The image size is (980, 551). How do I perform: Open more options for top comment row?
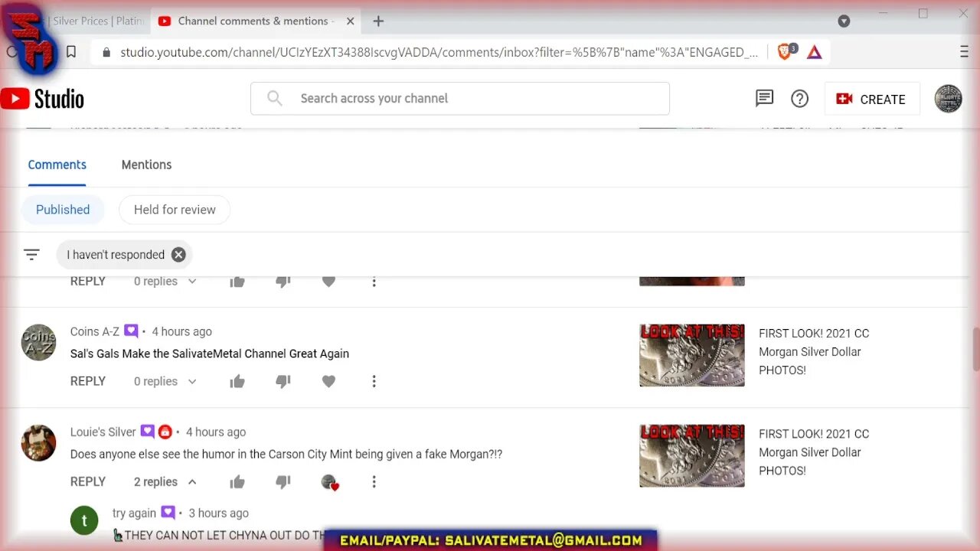click(374, 282)
